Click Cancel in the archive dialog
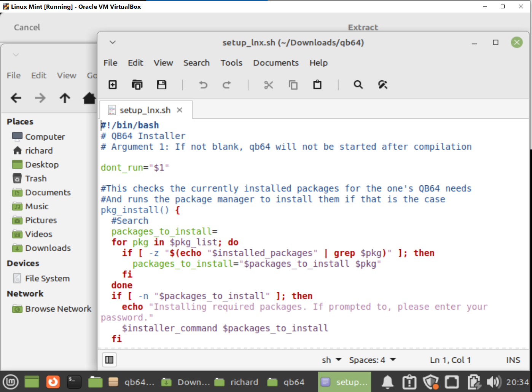Image resolution: width=532 pixels, height=392 pixels. 27,27
